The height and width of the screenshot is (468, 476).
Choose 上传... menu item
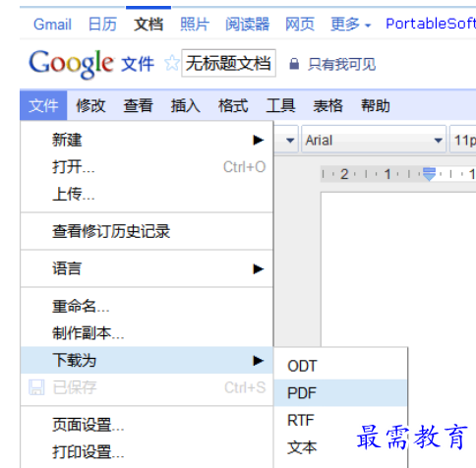click(147, 194)
